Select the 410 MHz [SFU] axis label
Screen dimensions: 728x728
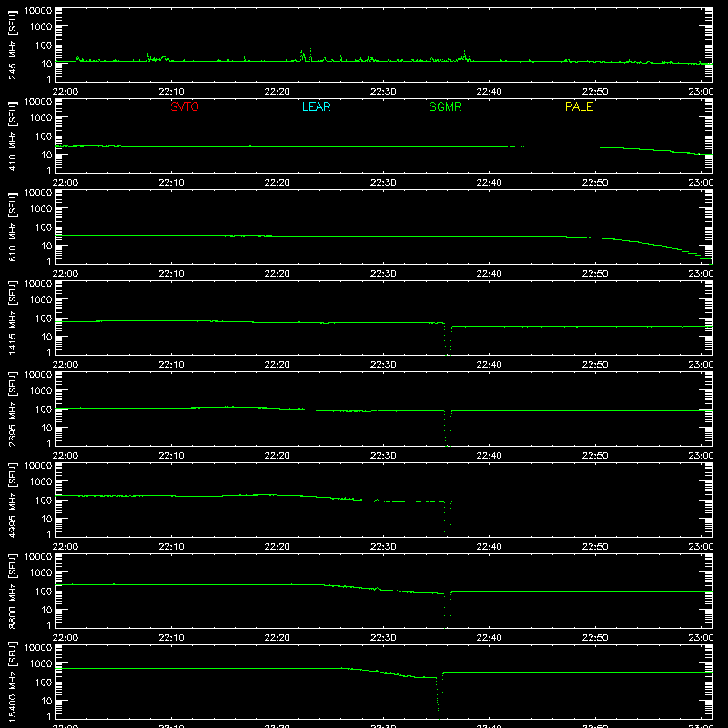[13, 136]
